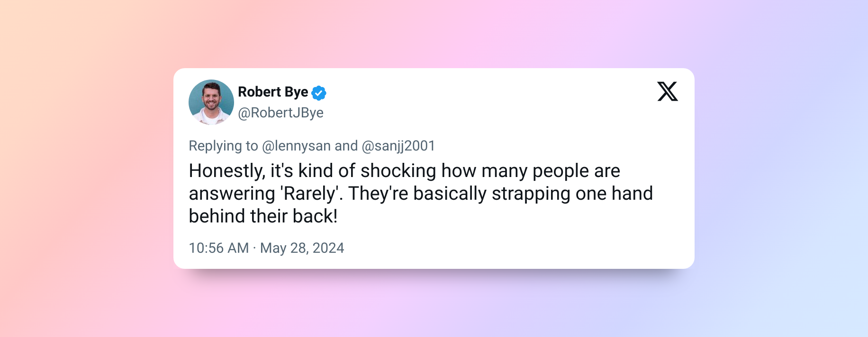Open Robert Bye's profile photo
Screen dimensions: 868x337
click(x=211, y=102)
